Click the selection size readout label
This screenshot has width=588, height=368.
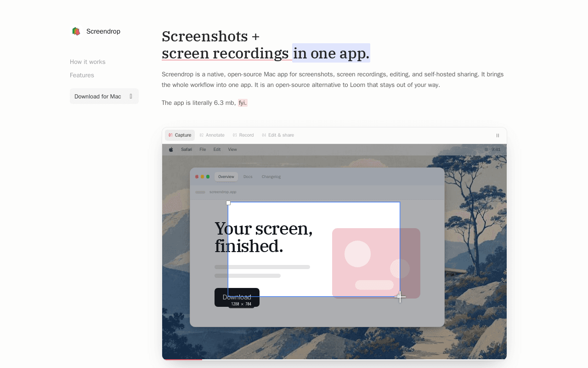click(241, 304)
